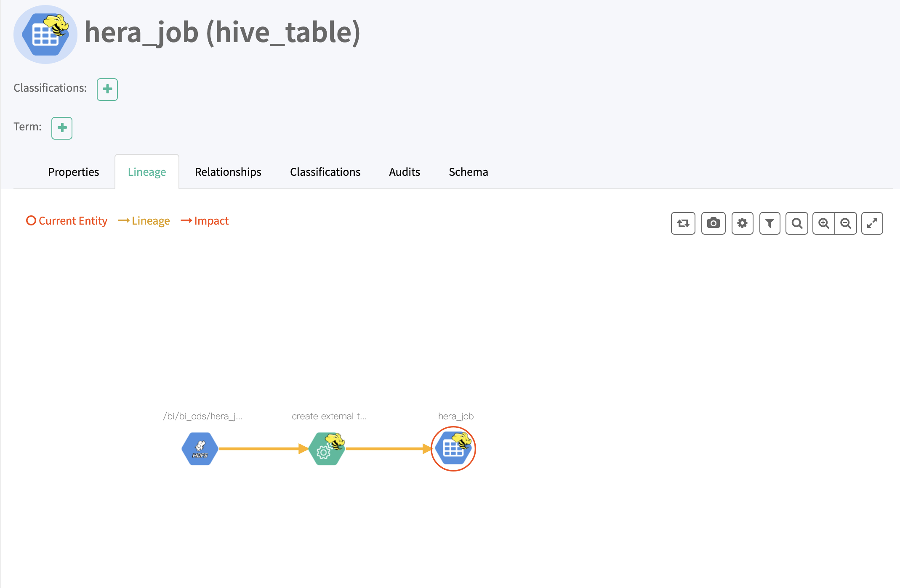Click the Lineage tab
The image size is (900, 588).
pyautogui.click(x=147, y=172)
